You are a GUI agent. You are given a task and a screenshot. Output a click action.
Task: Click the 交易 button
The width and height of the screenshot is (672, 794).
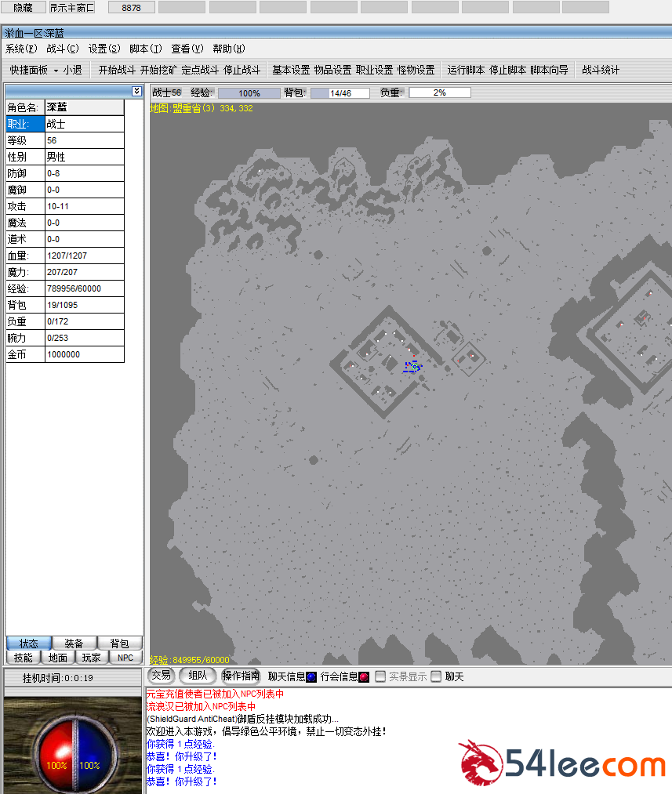(161, 676)
